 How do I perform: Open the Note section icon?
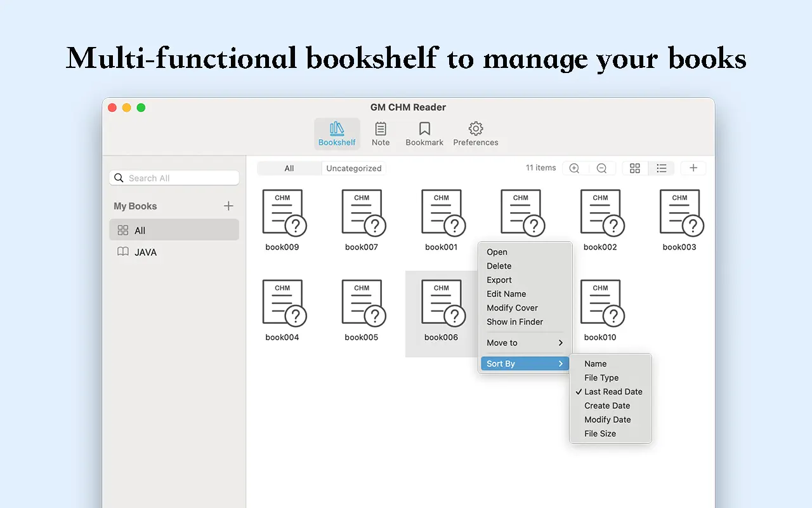click(x=381, y=134)
